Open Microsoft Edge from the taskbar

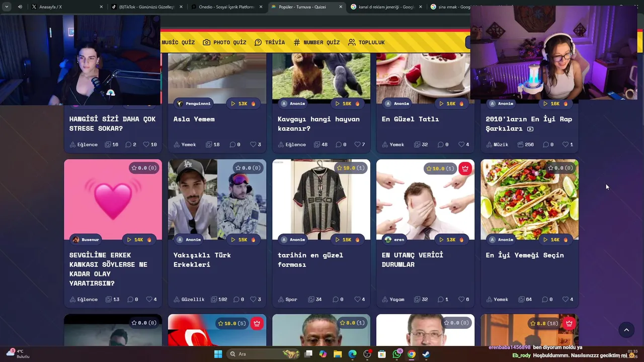point(352,354)
